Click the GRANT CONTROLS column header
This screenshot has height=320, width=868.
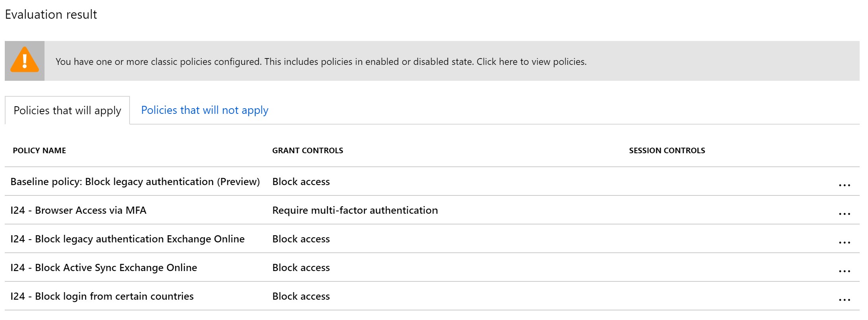coord(307,150)
